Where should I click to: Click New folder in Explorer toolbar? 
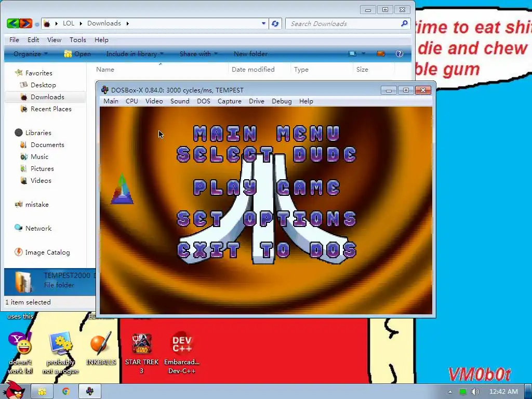[250, 54]
